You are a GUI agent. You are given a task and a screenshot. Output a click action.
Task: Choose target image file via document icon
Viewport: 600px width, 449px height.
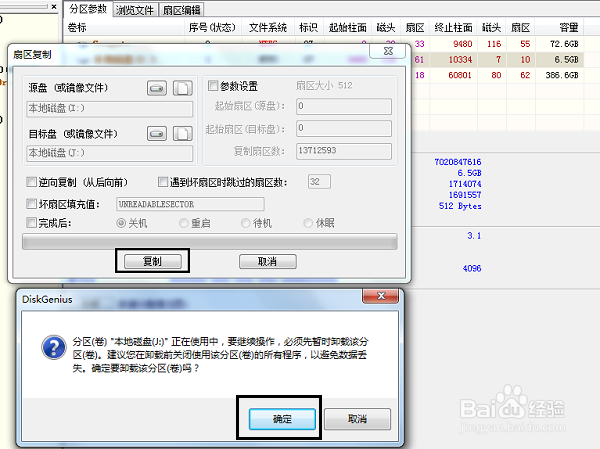(x=183, y=134)
